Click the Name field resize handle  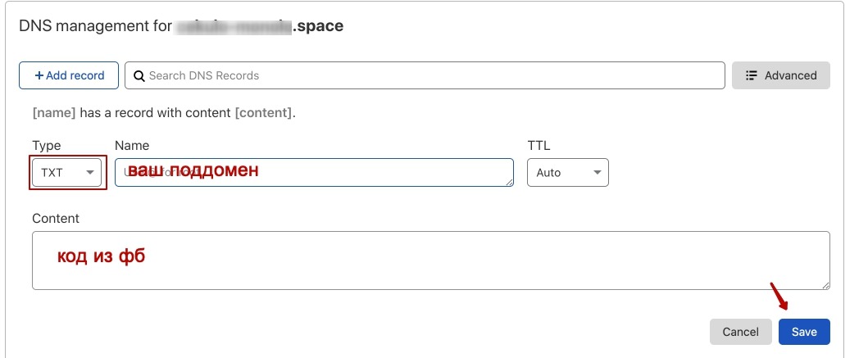(509, 182)
